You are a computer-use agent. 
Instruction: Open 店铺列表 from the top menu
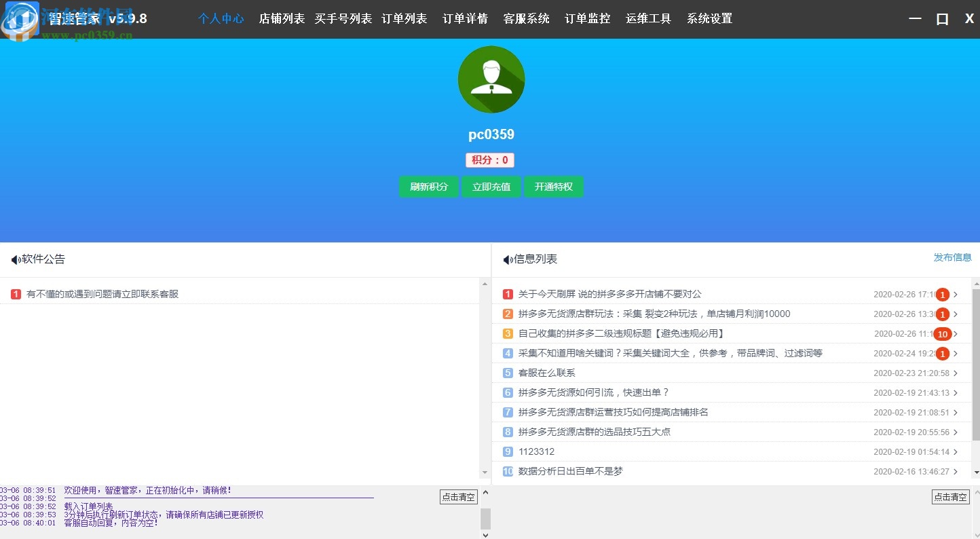[x=281, y=19]
